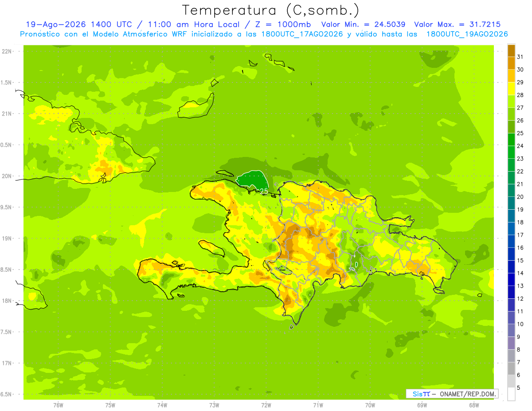Screen dimensions: 532x411
Task: Click colorbar value label "15"
Action: point(520,260)
